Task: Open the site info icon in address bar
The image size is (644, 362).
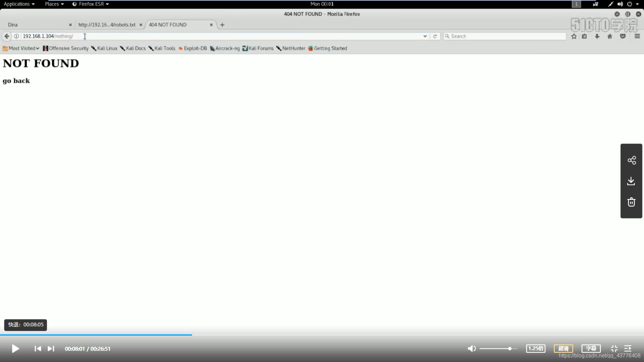Action: tap(16, 36)
